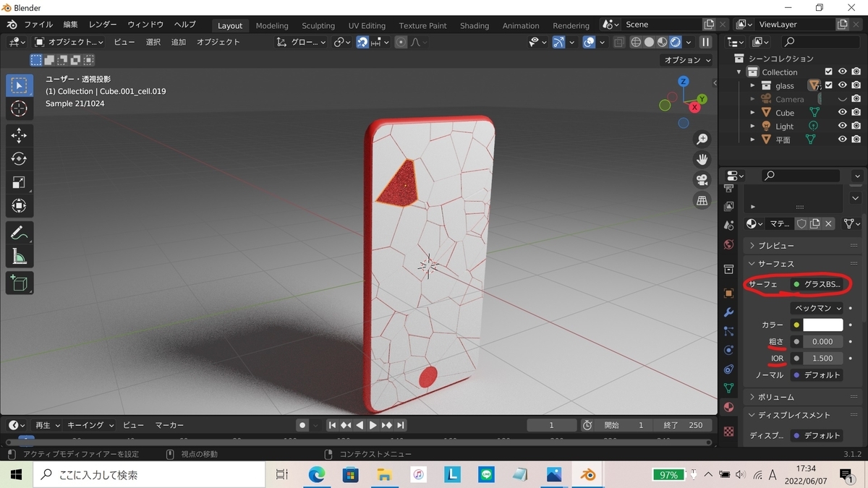Open レンダー menu
Screen dimensions: 868x488
[103, 25]
